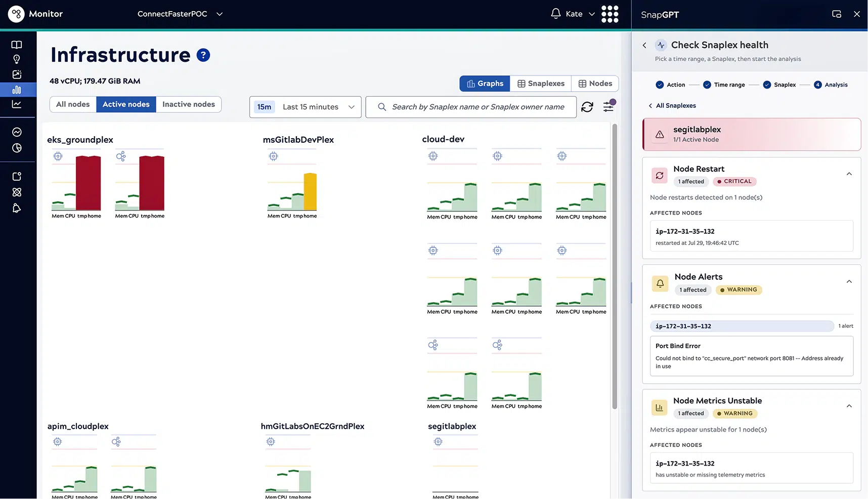Viewport: 868px width, 499px height.
Task: Click the segitlabplex warning triangle icon
Action: 660,135
